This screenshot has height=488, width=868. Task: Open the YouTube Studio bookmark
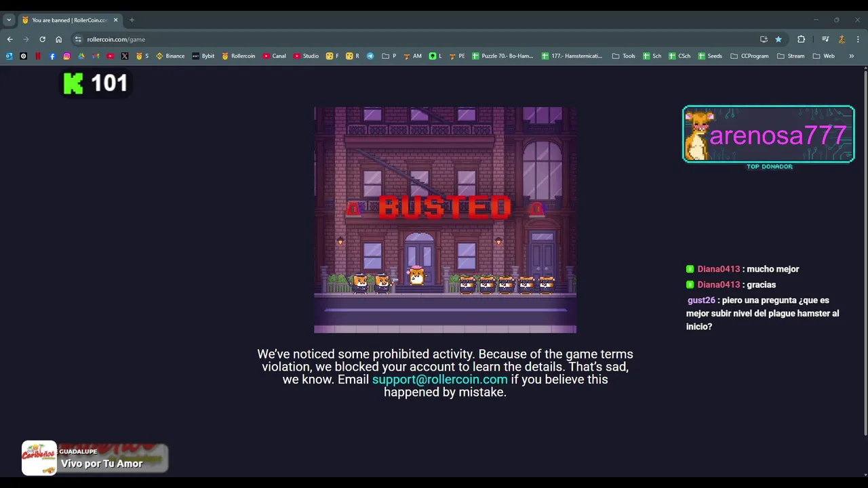click(306, 56)
